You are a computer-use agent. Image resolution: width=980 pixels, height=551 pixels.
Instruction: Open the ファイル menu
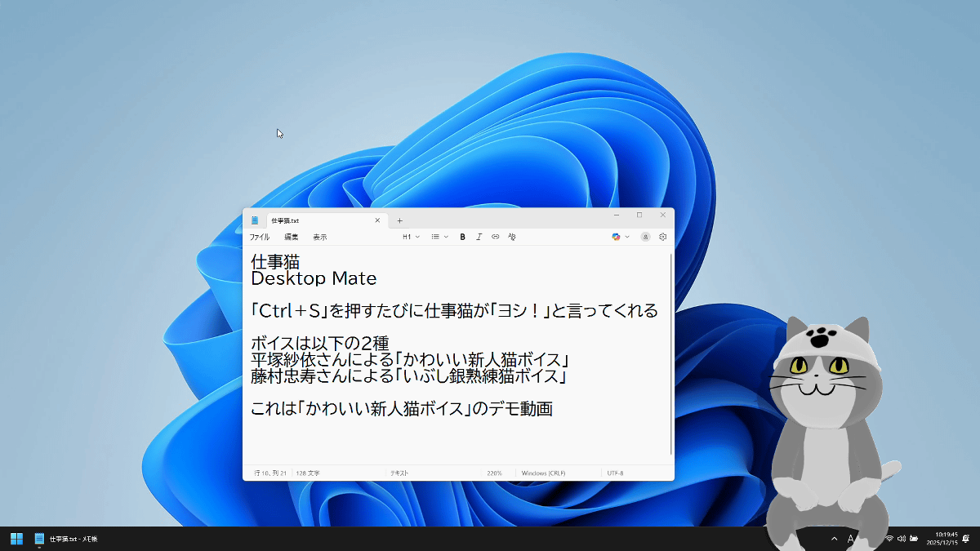tap(259, 237)
